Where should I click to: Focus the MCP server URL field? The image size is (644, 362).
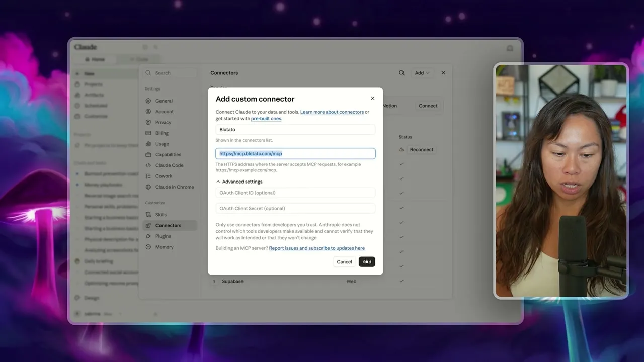coord(295,153)
